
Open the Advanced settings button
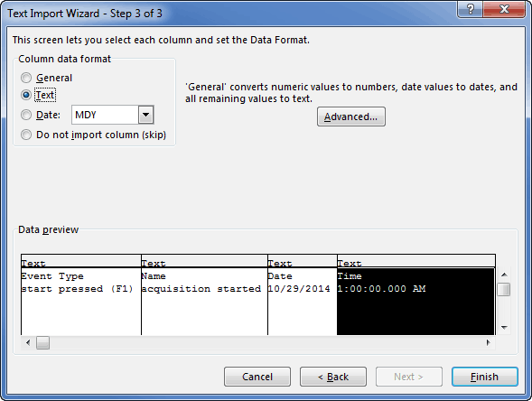(x=351, y=117)
